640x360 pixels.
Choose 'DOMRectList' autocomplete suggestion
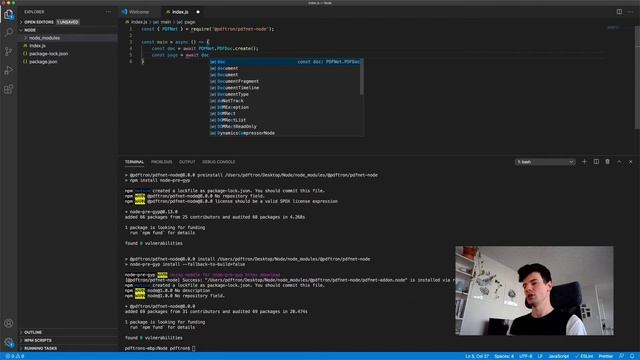coord(285,120)
